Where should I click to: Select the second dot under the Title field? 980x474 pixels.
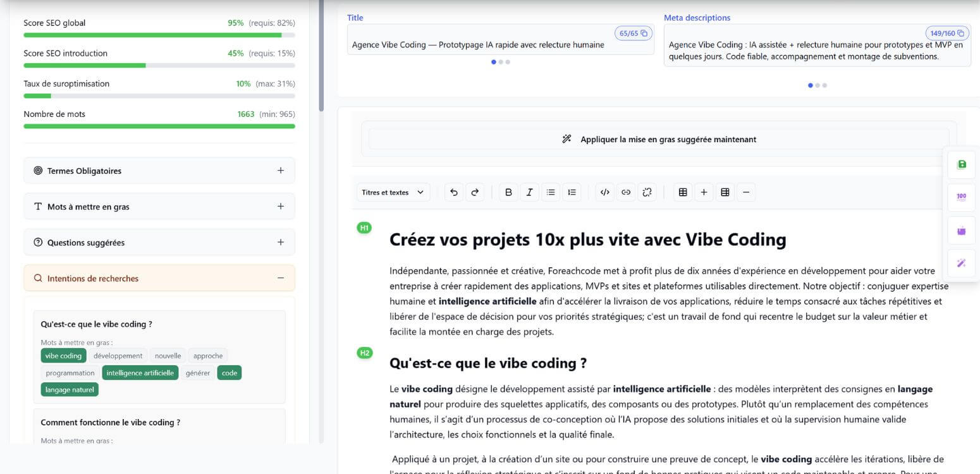pos(501,62)
